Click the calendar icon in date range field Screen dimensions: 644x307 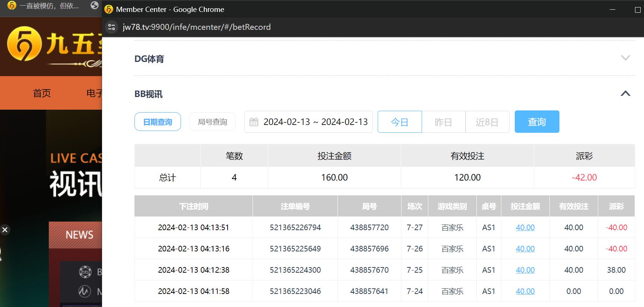coord(254,122)
